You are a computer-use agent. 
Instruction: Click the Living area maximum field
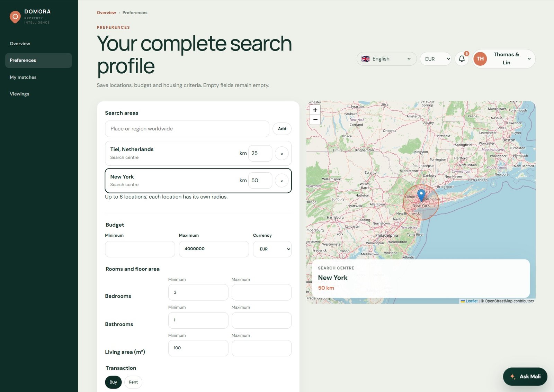click(261, 348)
